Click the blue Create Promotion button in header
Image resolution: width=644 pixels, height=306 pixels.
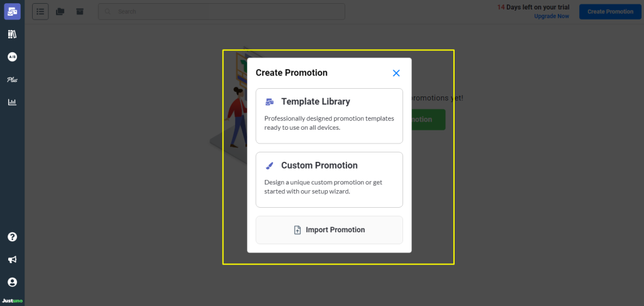610,11
